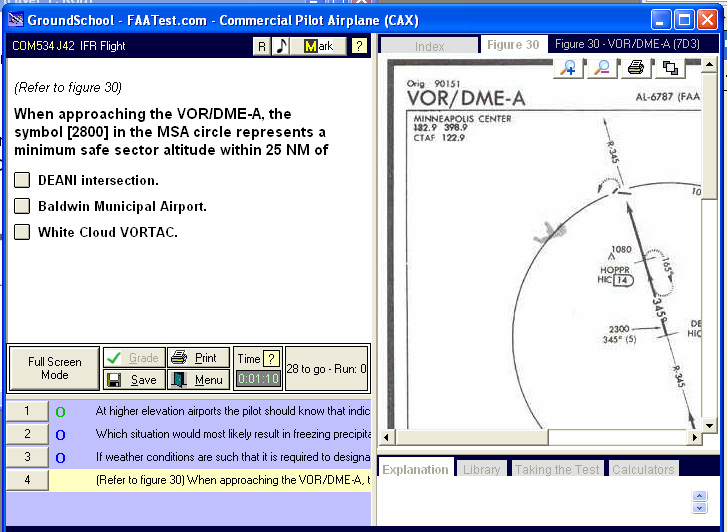Click the R button in question header
The width and height of the screenshot is (727, 532).
[x=262, y=46]
